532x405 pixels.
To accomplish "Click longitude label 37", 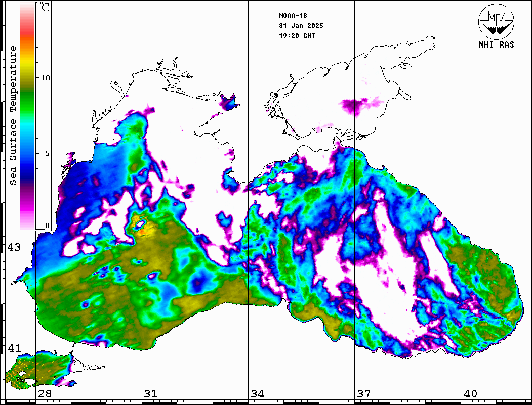I will pyautogui.click(x=364, y=394).
